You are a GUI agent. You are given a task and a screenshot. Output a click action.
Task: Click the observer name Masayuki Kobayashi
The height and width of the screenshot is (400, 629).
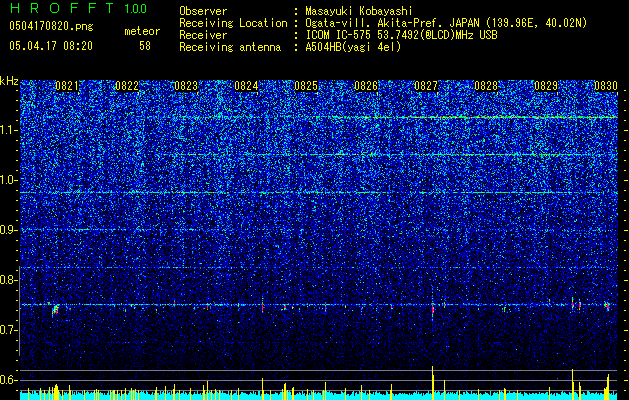(359, 11)
